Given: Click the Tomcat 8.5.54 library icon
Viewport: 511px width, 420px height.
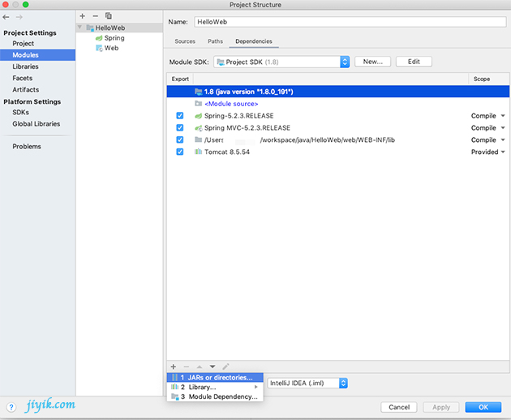Looking at the screenshot, I should (x=199, y=152).
